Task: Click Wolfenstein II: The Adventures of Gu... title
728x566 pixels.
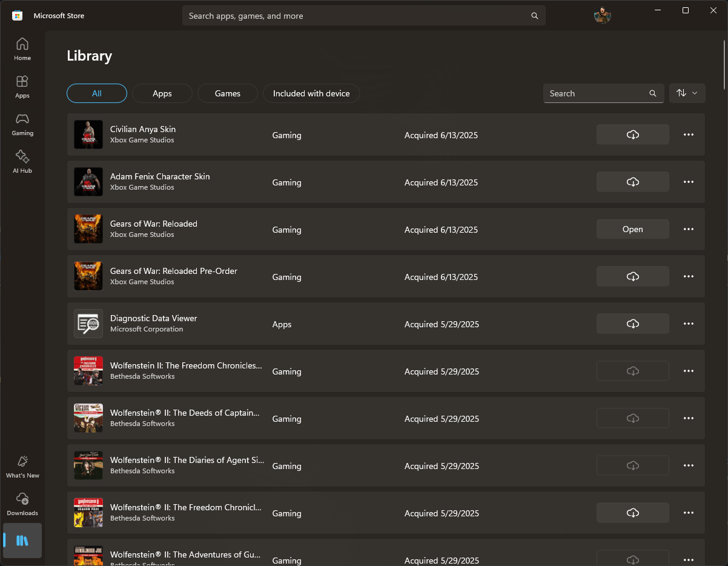Action: tap(185, 554)
